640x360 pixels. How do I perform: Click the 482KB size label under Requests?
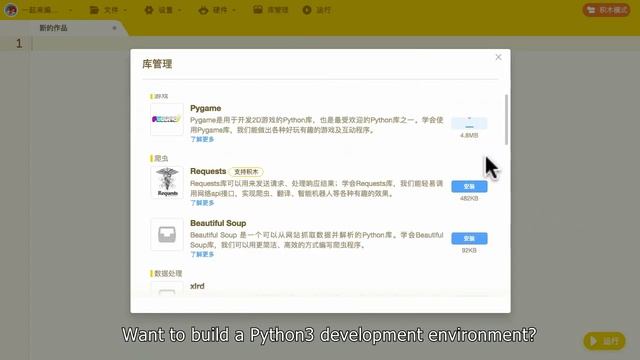click(x=469, y=198)
